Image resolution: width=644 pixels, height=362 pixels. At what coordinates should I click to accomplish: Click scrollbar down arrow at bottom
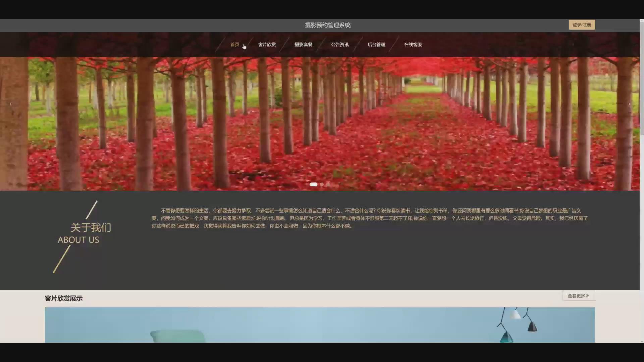[x=642, y=341]
